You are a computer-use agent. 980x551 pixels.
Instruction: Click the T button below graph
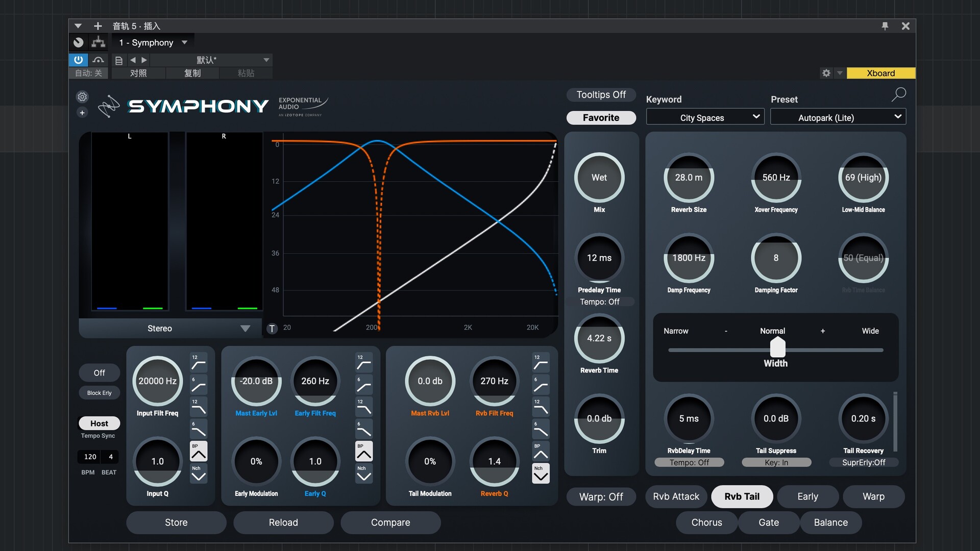coord(273,329)
